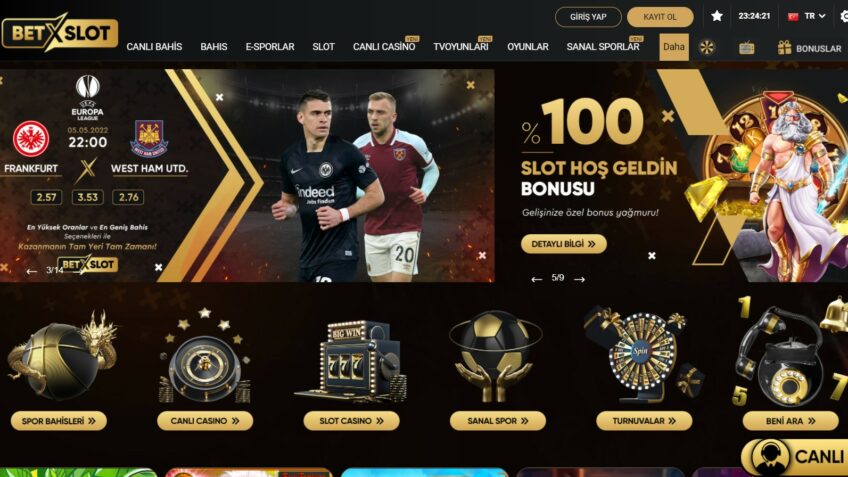Open the wheel icon in navigation bar

coord(706,48)
